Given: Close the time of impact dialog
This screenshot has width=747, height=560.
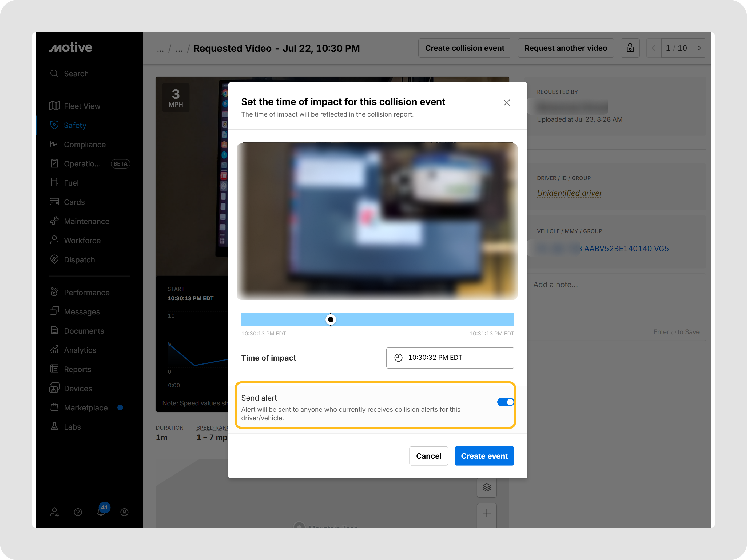Looking at the screenshot, I should [x=507, y=103].
